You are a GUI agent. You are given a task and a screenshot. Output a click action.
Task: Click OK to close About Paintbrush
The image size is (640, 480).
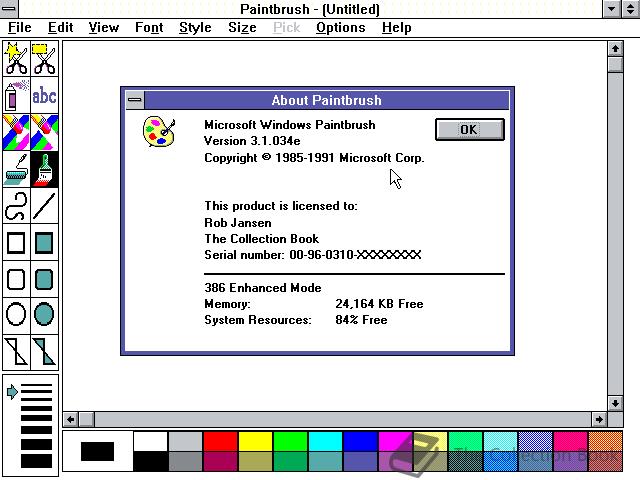pyautogui.click(x=469, y=130)
